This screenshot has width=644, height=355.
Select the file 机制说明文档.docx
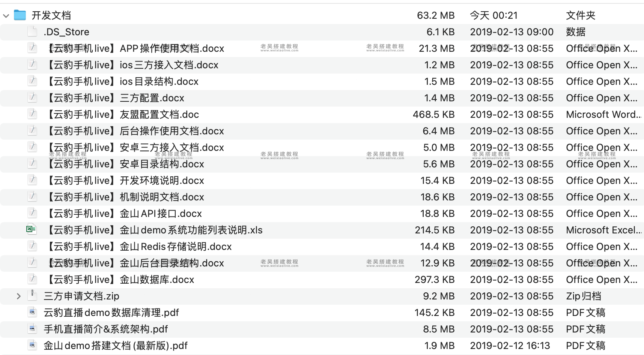tap(126, 197)
